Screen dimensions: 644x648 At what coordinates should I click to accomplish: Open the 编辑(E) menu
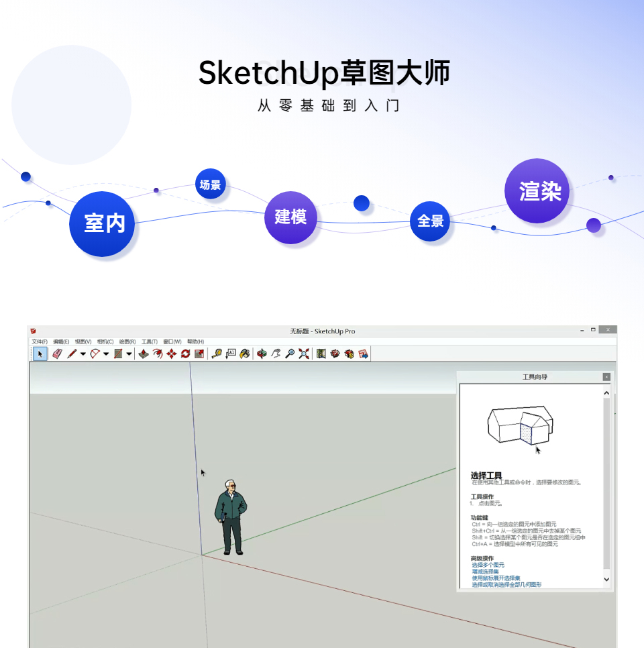click(61, 341)
